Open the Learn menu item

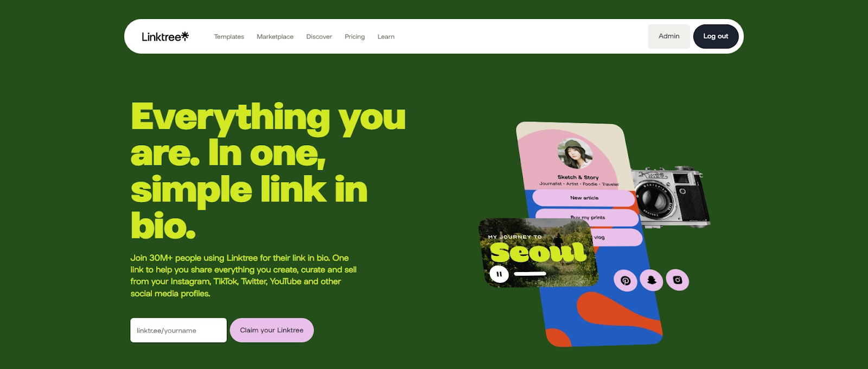[x=386, y=37]
